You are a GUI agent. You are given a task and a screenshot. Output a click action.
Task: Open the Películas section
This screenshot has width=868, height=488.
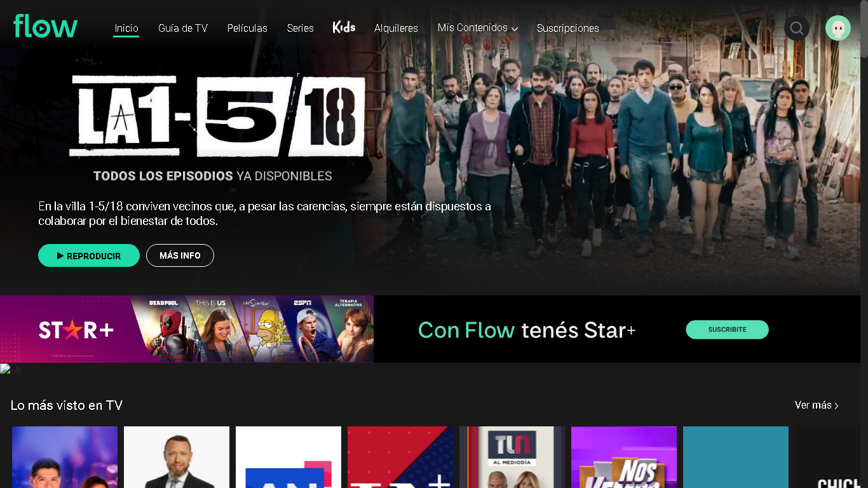(247, 29)
